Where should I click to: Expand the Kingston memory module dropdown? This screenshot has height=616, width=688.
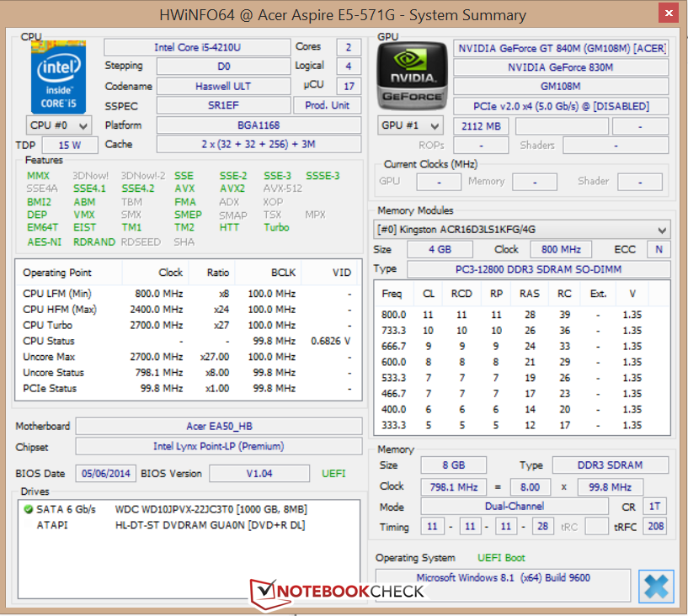(x=522, y=229)
